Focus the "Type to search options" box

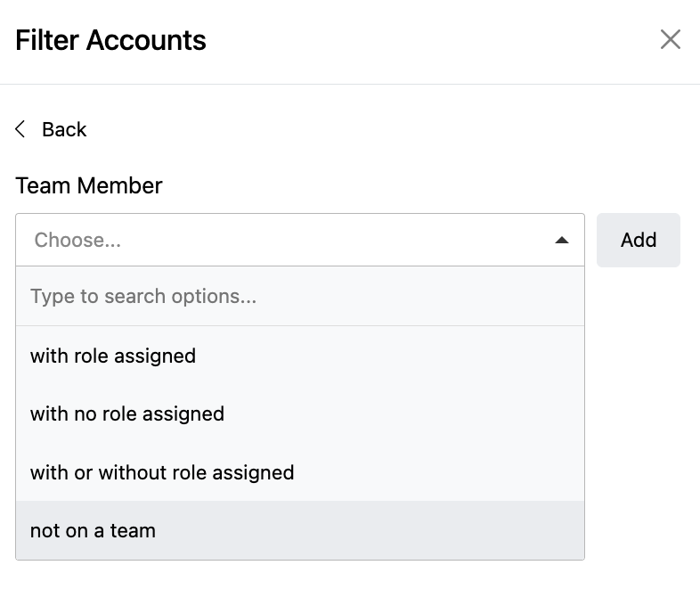[299, 296]
